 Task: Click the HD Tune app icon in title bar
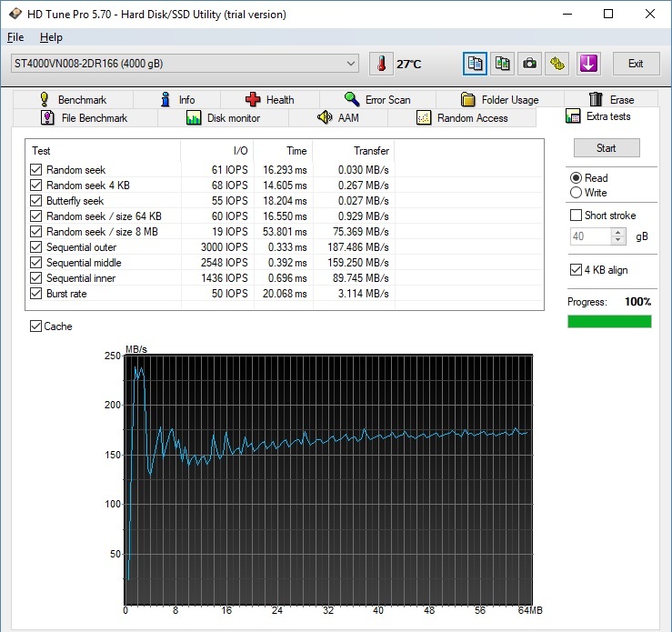coord(15,14)
